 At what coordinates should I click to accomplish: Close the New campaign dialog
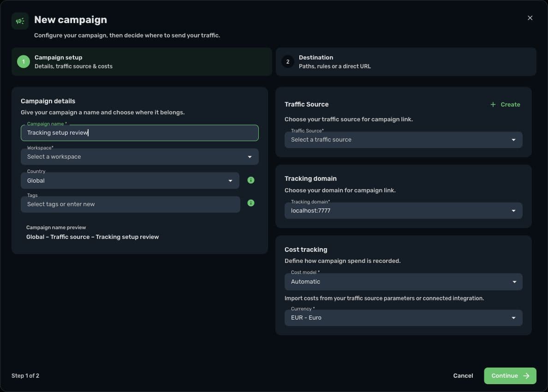[530, 18]
